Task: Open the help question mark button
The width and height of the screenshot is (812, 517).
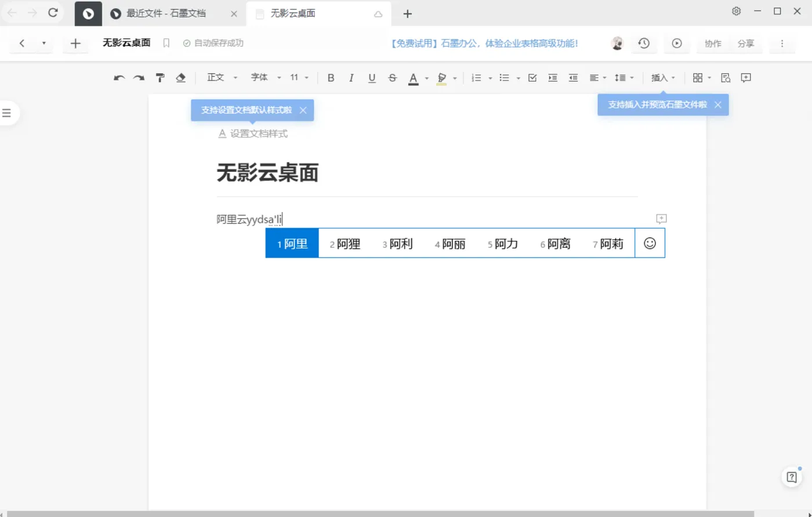Action: pos(792,477)
